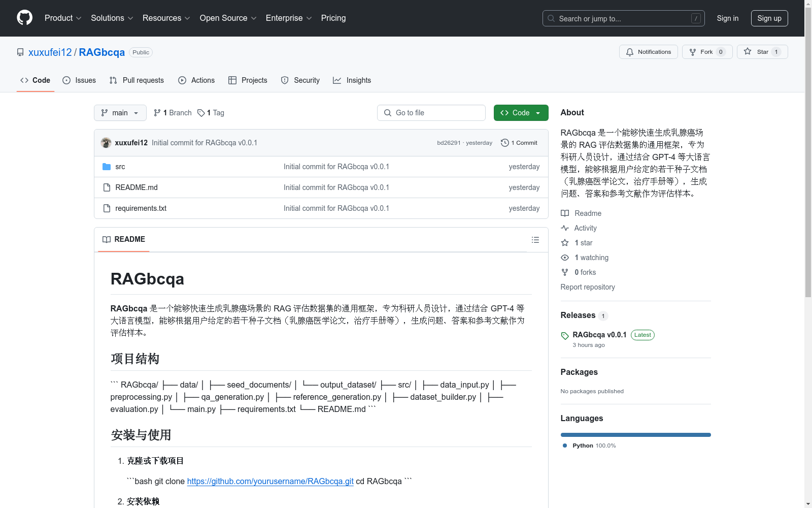Screen dimensions: 812x508
Task: Open the RAGbcqa v0.0.1 release
Action: click(x=600, y=335)
